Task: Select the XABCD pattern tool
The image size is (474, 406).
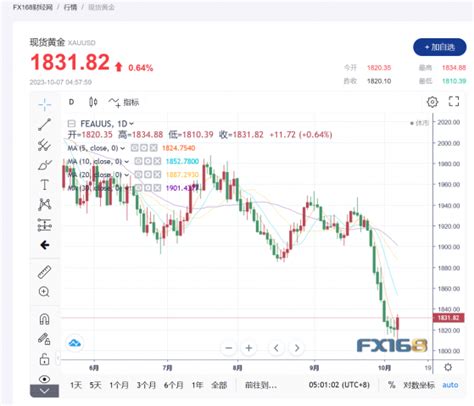Action: point(45,205)
